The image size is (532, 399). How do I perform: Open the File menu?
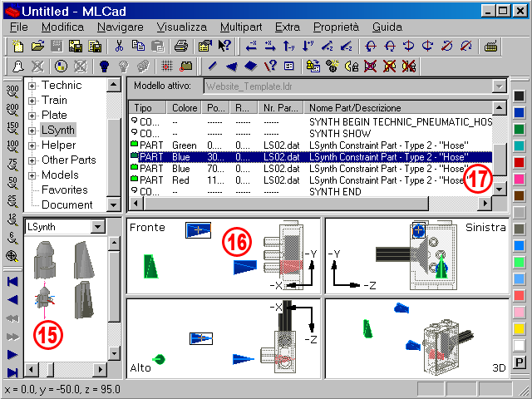pos(18,27)
